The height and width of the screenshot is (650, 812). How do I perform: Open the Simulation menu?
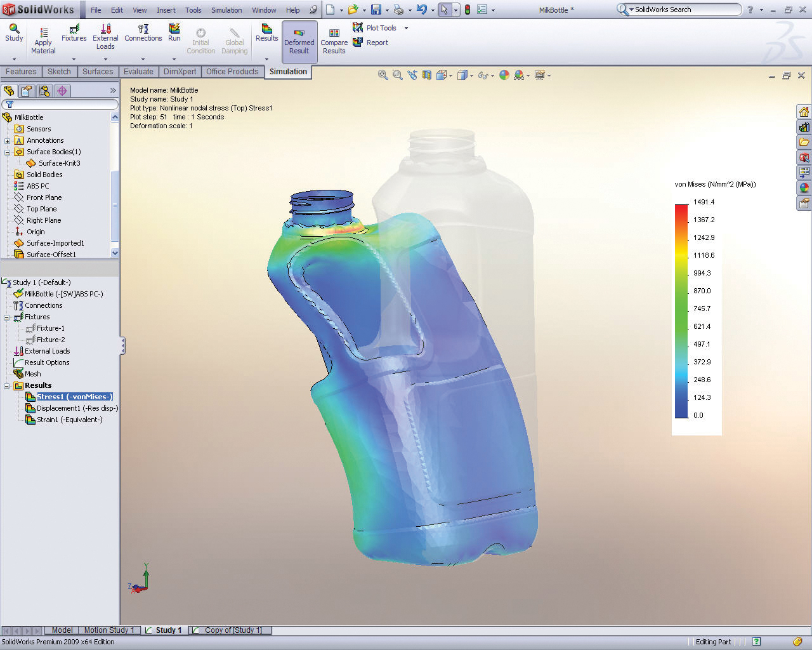click(x=226, y=10)
